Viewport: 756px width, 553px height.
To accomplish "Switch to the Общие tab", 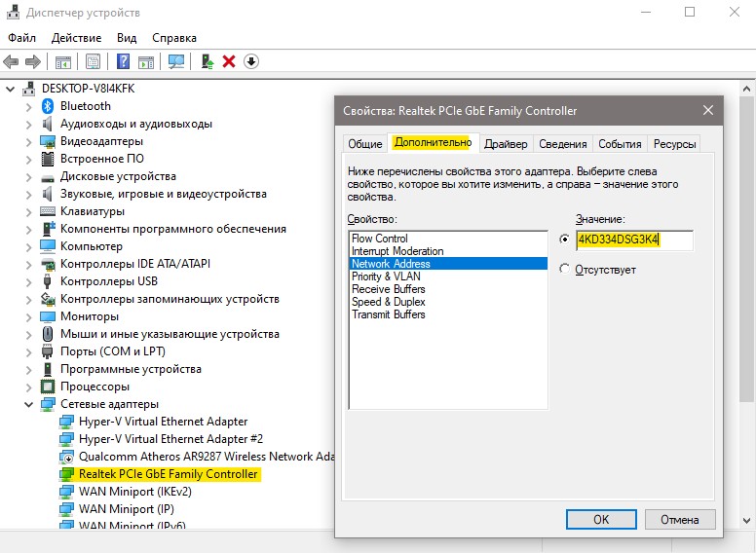I will 365,144.
